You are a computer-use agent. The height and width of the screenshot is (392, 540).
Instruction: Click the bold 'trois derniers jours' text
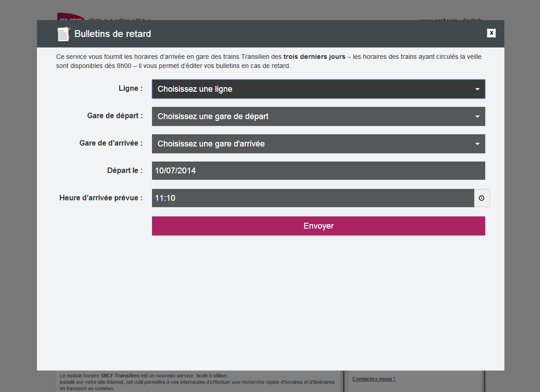314,57
